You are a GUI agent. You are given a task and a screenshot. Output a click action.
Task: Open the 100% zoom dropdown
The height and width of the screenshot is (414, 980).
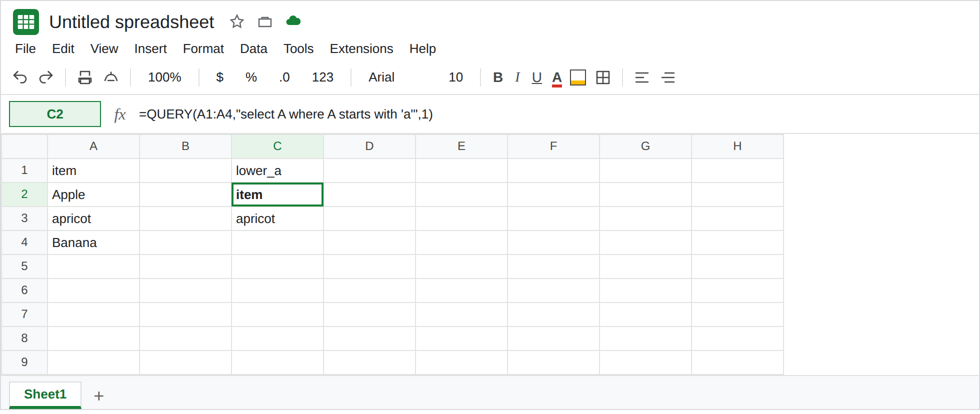164,77
